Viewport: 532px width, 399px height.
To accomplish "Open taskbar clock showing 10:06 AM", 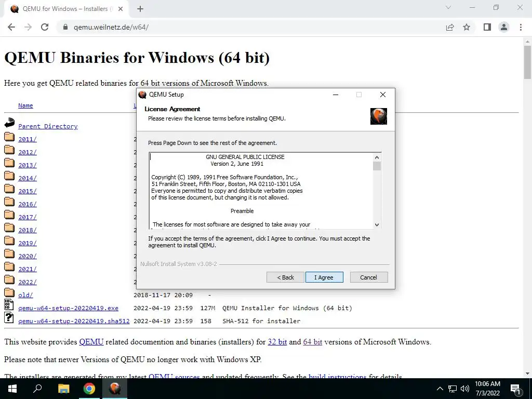I will 487,389.
